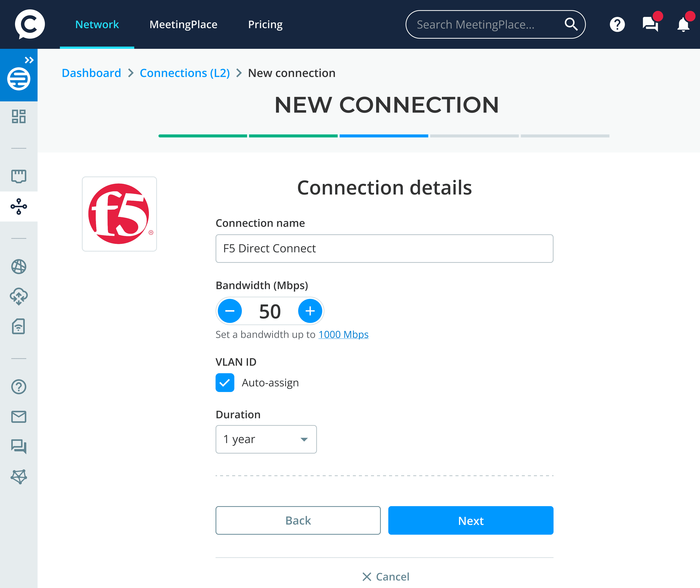Open the cloud icon in sidebar
This screenshot has height=588, width=700.
[19, 296]
